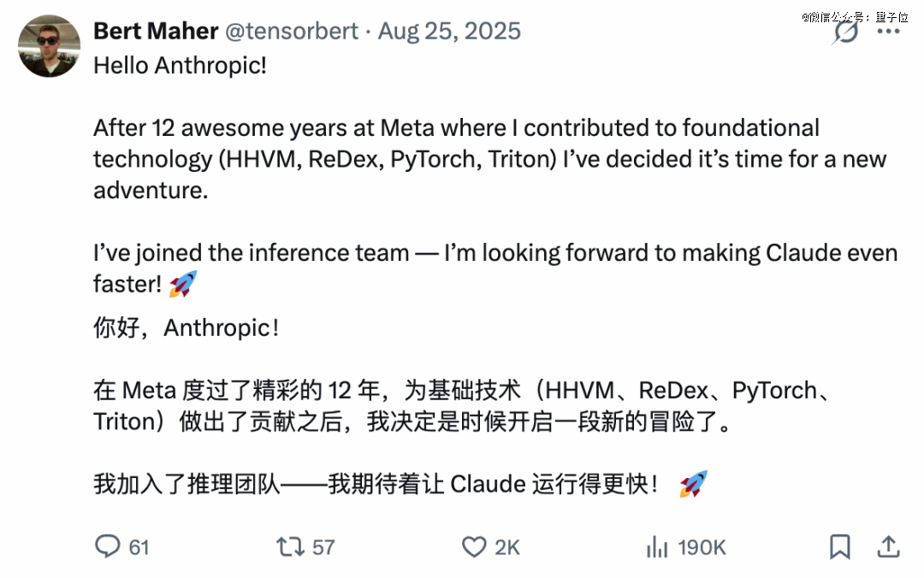Image resolution: width=924 pixels, height=578 pixels.
Task: Click the rocket emoji after "faster!"
Action: click(182, 284)
